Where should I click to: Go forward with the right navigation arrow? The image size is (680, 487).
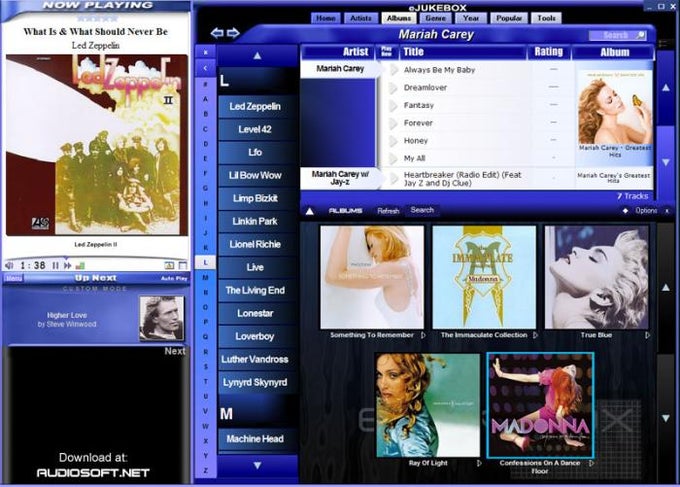(233, 33)
